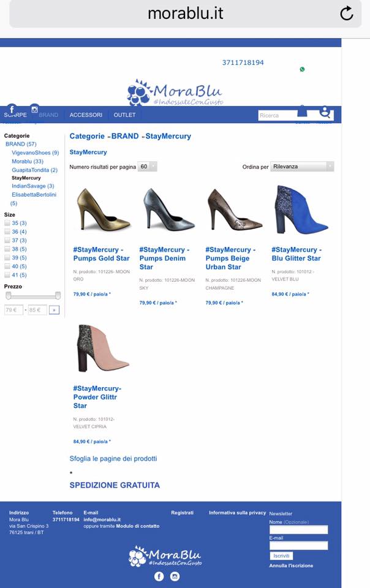Click the user account search icon

(x=325, y=113)
